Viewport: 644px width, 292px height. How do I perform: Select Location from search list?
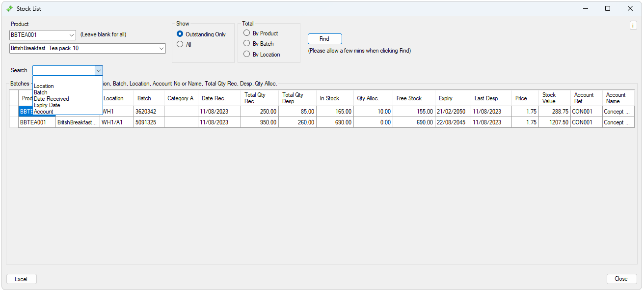coord(44,86)
